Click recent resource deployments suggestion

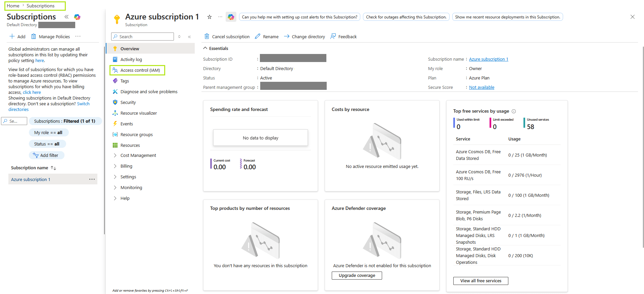click(508, 17)
